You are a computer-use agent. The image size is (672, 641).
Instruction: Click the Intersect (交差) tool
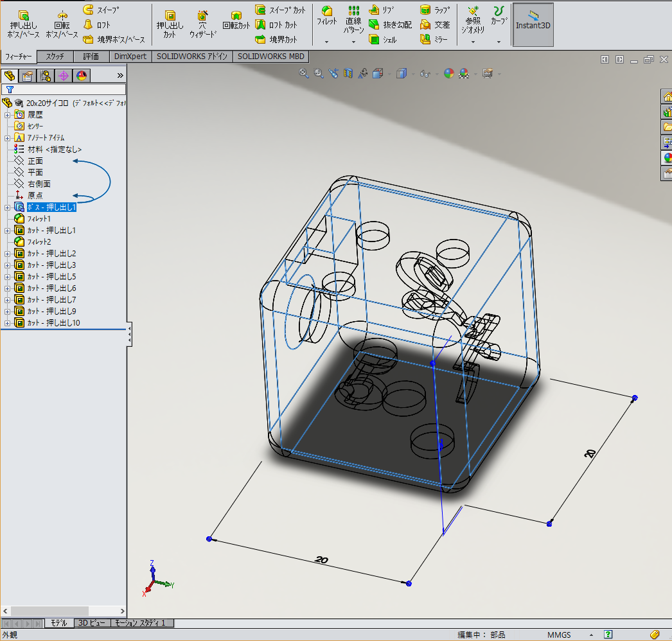click(x=435, y=24)
